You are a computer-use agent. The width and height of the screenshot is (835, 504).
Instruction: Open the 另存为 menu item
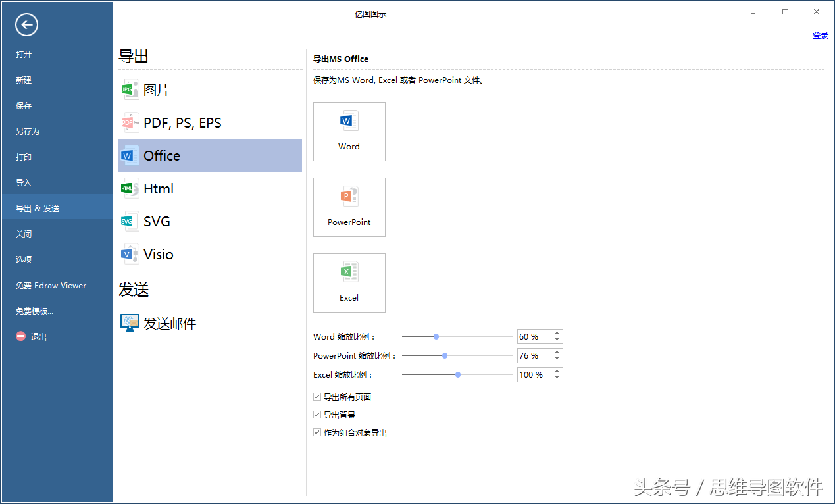(28, 131)
